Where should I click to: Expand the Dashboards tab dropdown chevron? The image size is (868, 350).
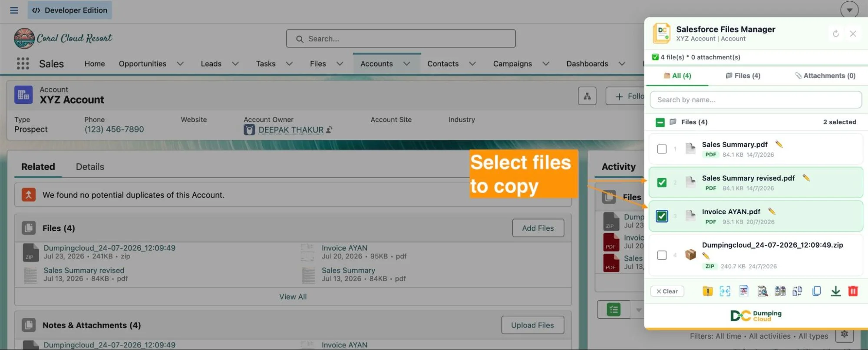[x=622, y=64]
